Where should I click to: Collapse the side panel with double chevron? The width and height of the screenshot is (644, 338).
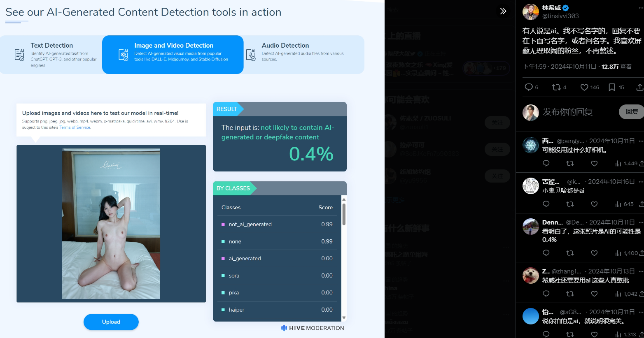click(x=503, y=11)
